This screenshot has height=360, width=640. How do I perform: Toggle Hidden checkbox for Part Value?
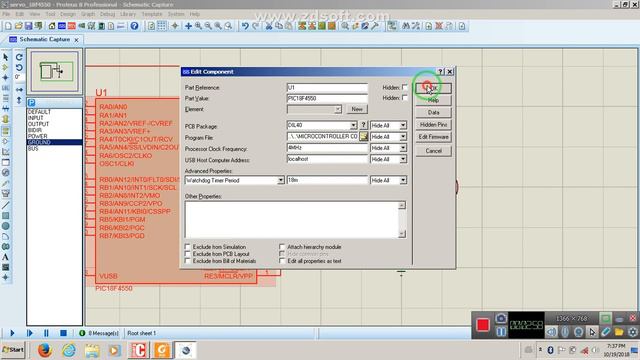coord(404,98)
